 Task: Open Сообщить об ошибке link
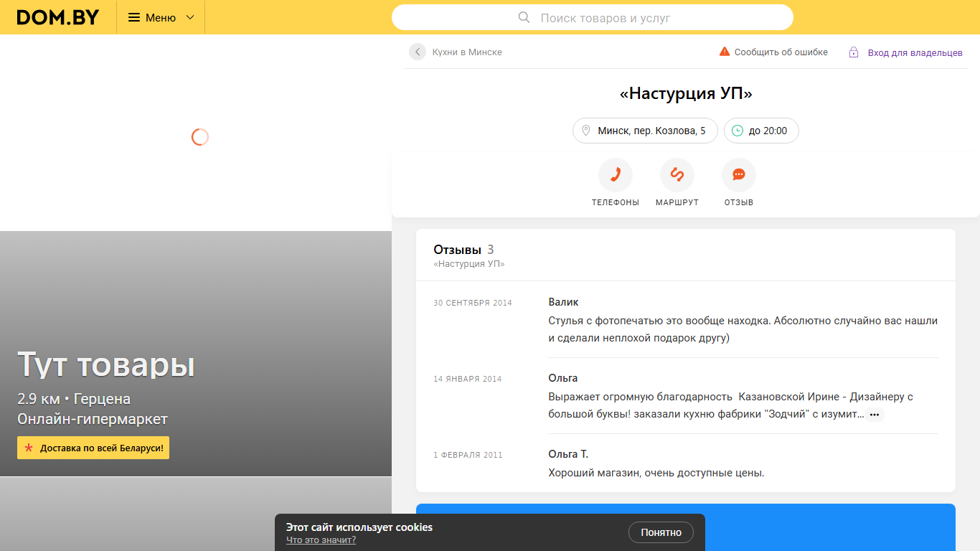pyautogui.click(x=781, y=52)
